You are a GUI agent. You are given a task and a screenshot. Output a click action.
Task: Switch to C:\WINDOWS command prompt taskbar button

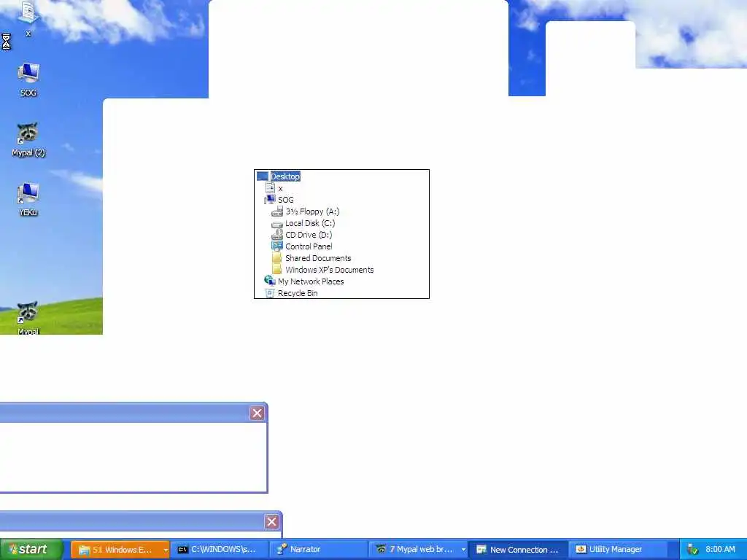(219, 550)
